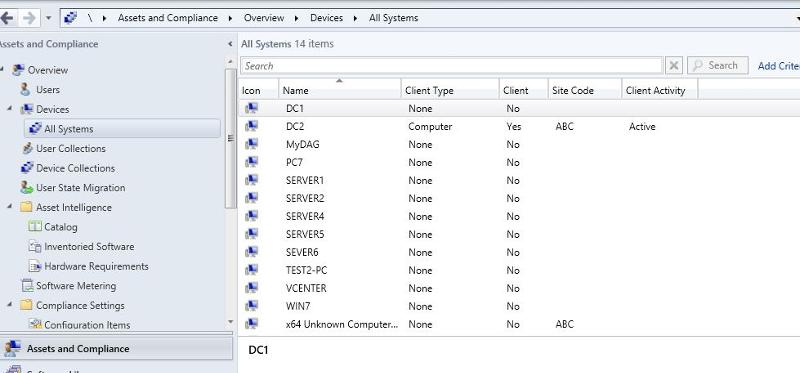The image size is (800, 373).
Task: Open the navigation history dropdown arrow
Action: (x=48, y=18)
